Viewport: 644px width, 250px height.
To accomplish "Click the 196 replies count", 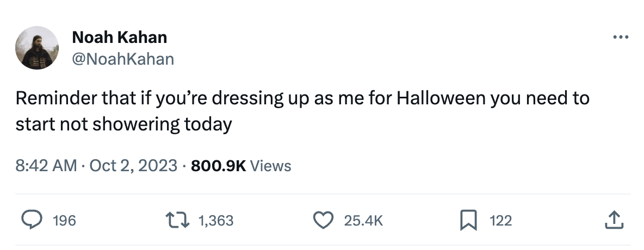I will [65, 221].
